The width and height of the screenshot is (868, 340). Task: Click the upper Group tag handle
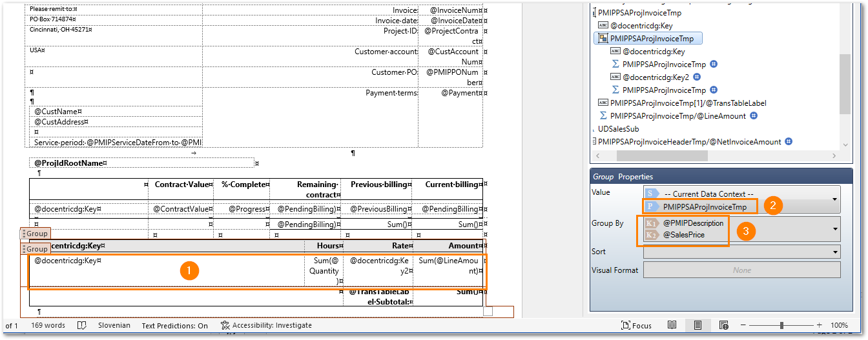pos(36,234)
